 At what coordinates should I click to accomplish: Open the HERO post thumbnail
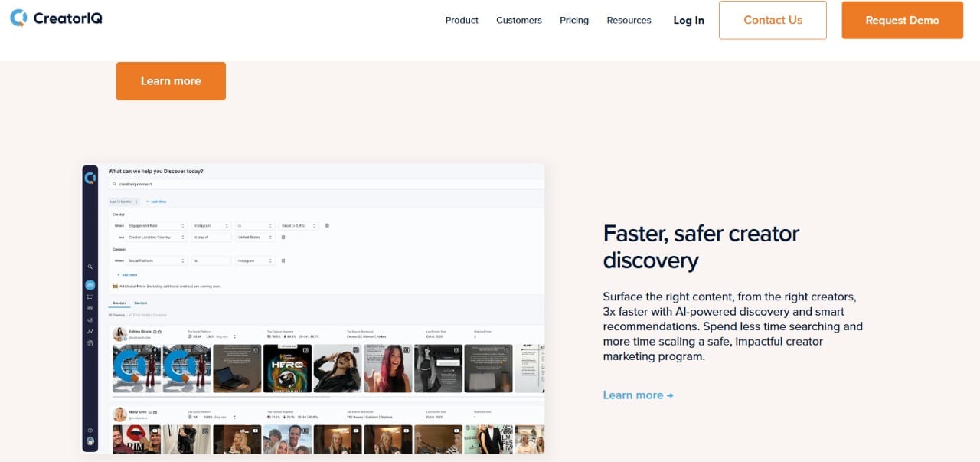(x=287, y=369)
